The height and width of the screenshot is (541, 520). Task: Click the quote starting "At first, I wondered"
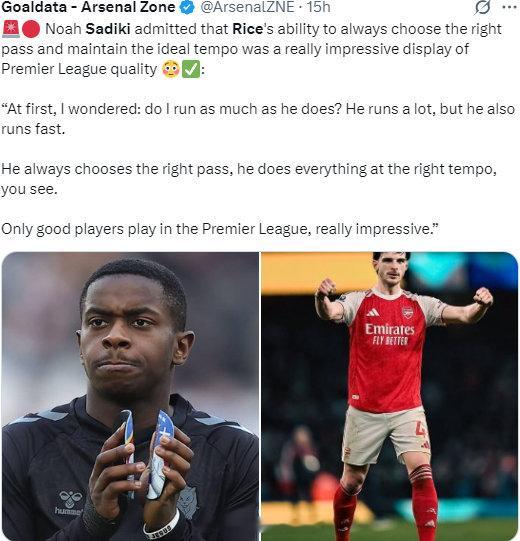coord(258,119)
